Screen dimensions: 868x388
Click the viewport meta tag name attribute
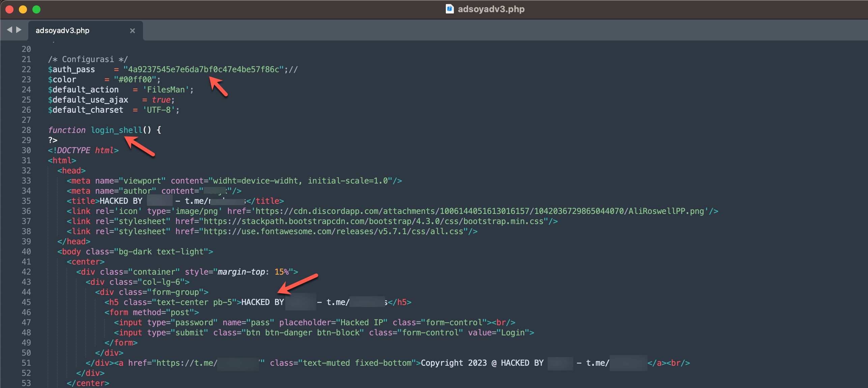[x=131, y=181]
